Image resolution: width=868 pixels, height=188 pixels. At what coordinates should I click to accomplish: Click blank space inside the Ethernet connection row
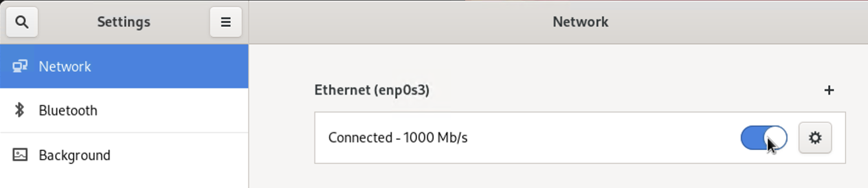pyautogui.click(x=604, y=138)
